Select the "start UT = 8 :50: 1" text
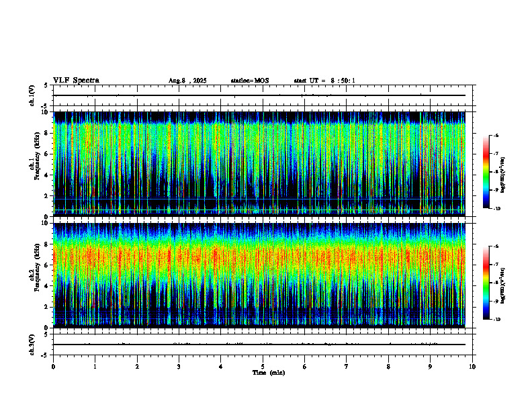 coord(324,81)
